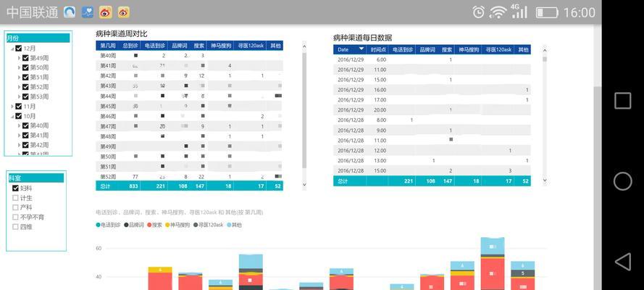Sort weekly table by 第几周 header
Screen dimensions: 644x290
tap(108, 46)
